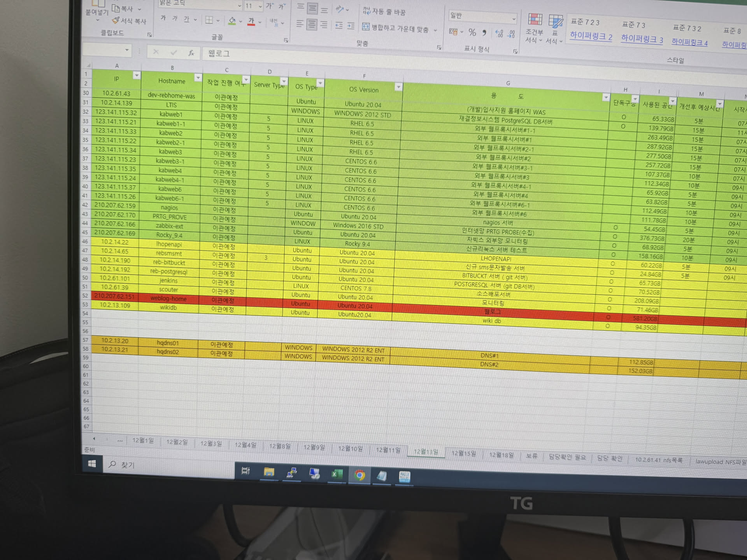Image resolution: width=747 pixels, height=560 pixels.
Task: Toggle underline formatting button
Action: (x=186, y=19)
